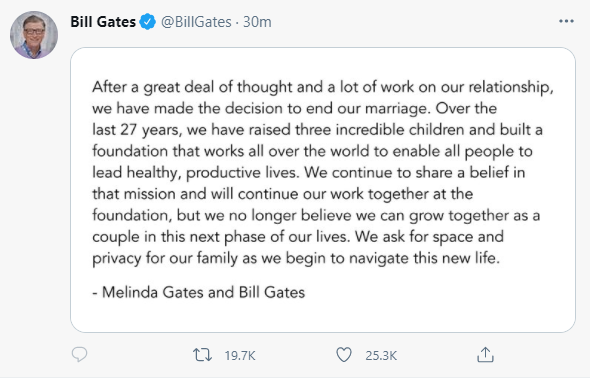Viewport: 590px width, 381px height.
Task: Retweet using the arrows icon
Action: click(x=202, y=355)
